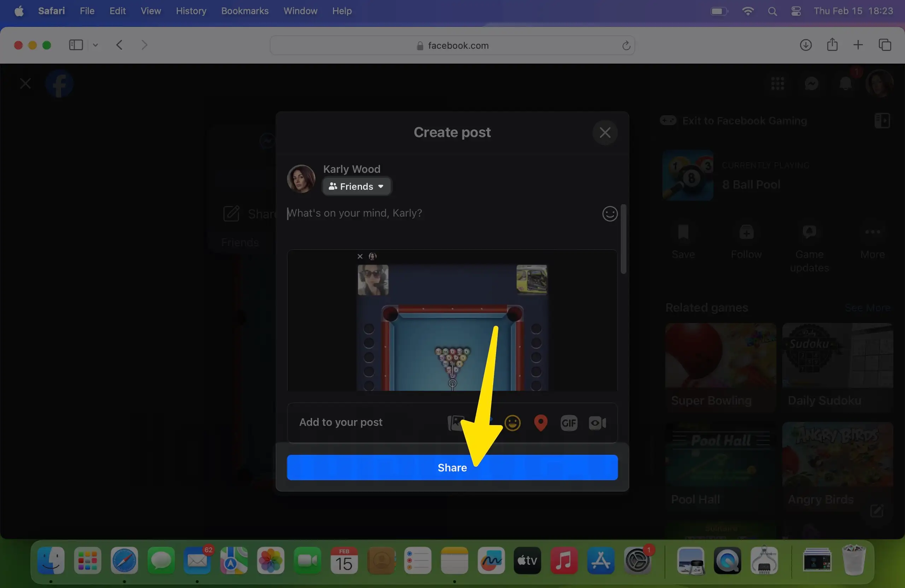Click the feeling/activity smiley icon

coord(512,423)
